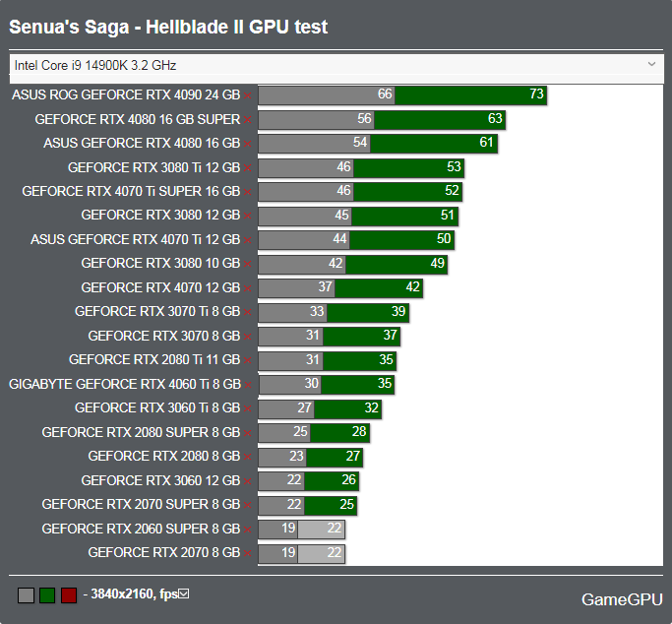672x624 pixels.
Task: Remove ASUS GEFORCE RTX 4070 Ti 12 GB row
Action: tap(247, 240)
